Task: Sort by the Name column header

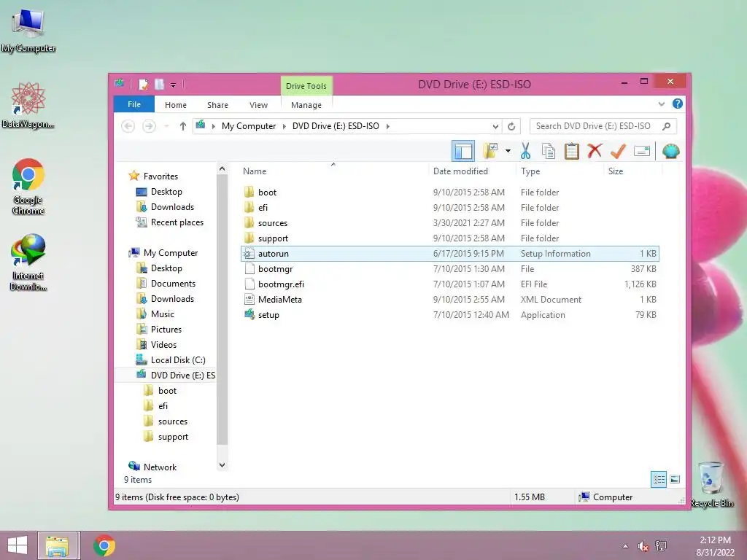Action: tap(255, 171)
